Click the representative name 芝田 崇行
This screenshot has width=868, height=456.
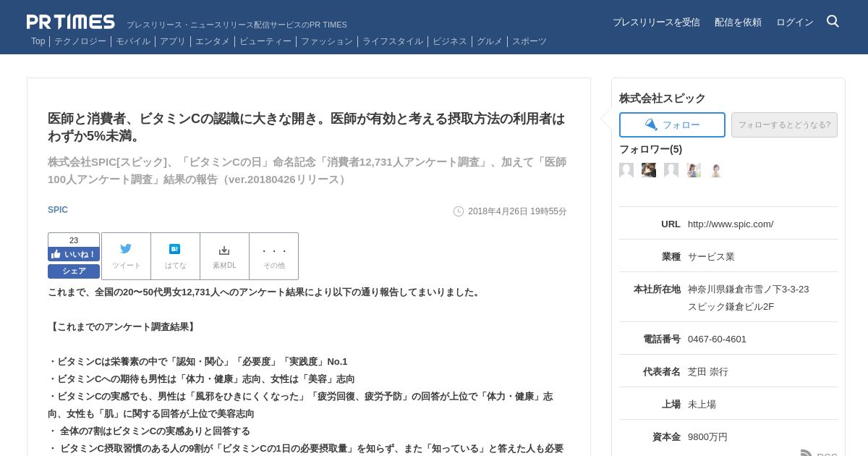708,372
